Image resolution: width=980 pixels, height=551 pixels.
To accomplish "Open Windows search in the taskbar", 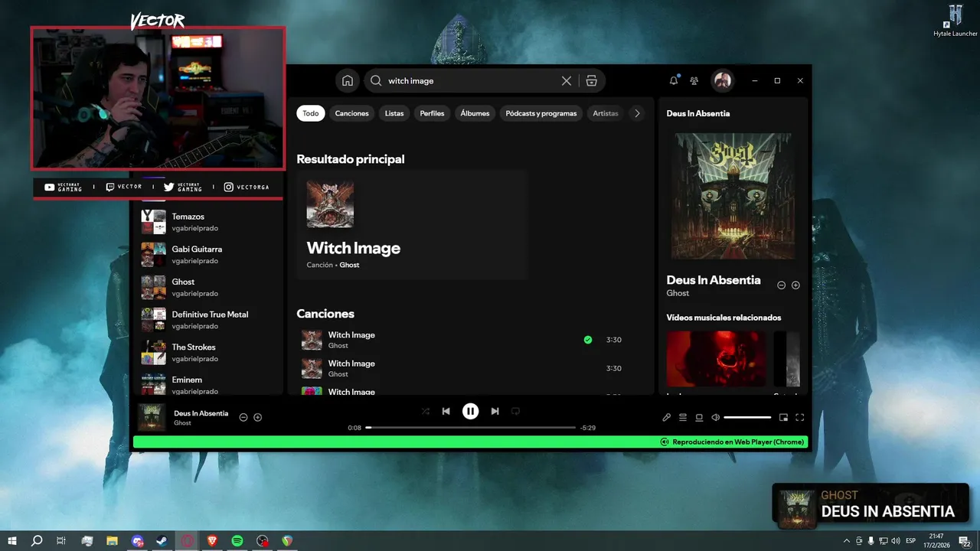I will pos(37,541).
